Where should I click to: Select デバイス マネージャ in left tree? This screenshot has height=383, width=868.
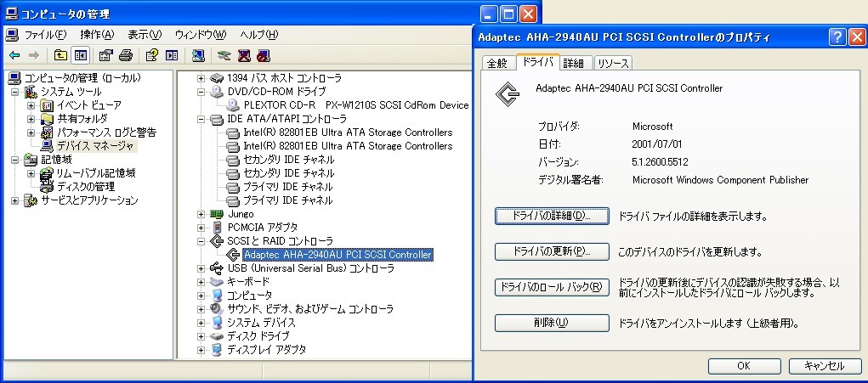coord(96,146)
